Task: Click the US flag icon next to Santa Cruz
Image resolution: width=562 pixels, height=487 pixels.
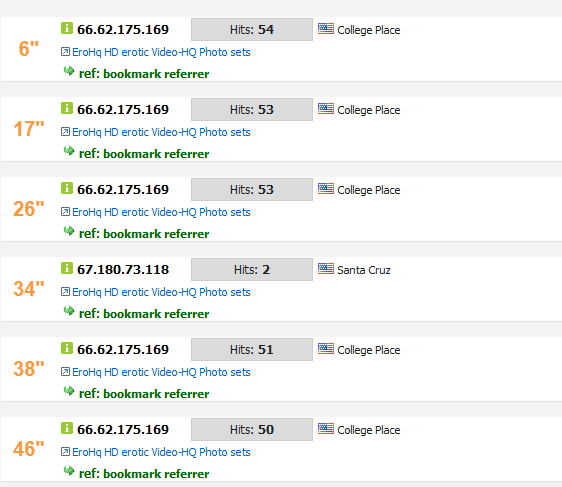Action: pyautogui.click(x=326, y=268)
